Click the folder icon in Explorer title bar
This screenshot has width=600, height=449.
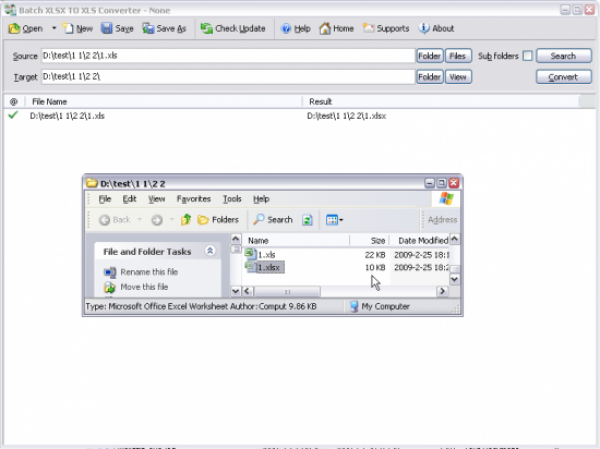tap(91, 183)
